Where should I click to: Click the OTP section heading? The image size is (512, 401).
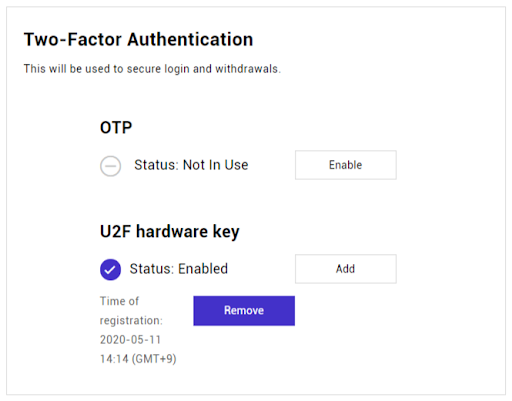(x=116, y=127)
